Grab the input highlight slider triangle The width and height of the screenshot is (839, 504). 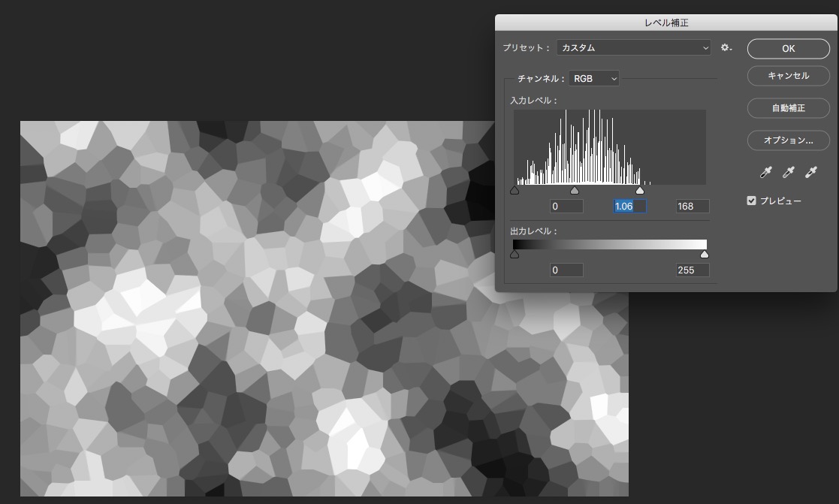640,191
